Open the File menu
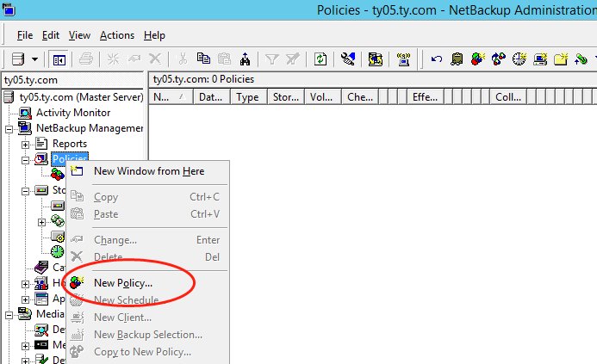597x364 pixels. pyautogui.click(x=25, y=35)
